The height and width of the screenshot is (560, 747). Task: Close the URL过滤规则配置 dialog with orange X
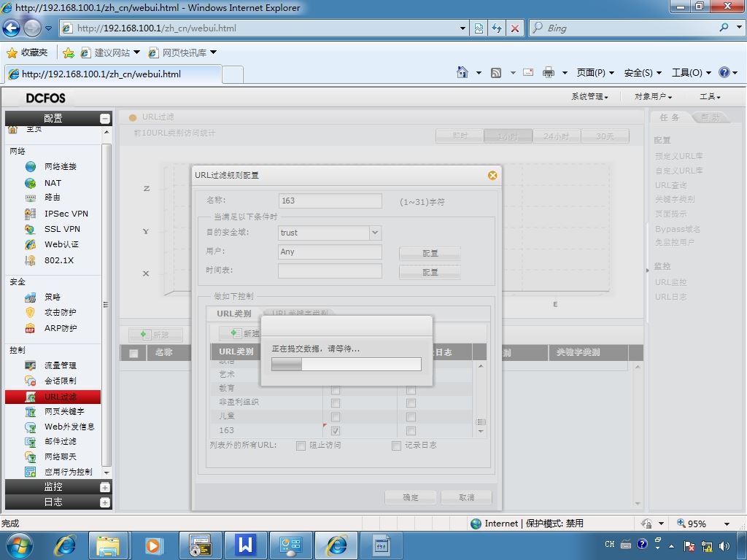click(x=492, y=175)
